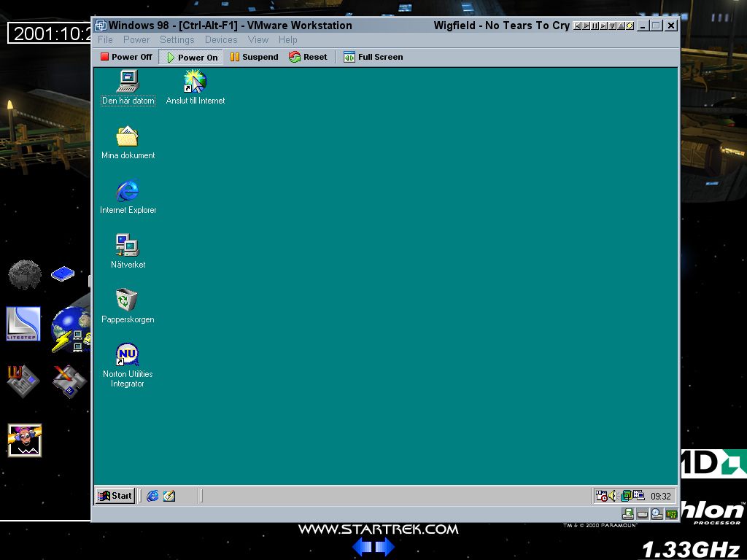The height and width of the screenshot is (560, 747).
Task: Open the Devices menu
Action: click(x=221, y=39)
